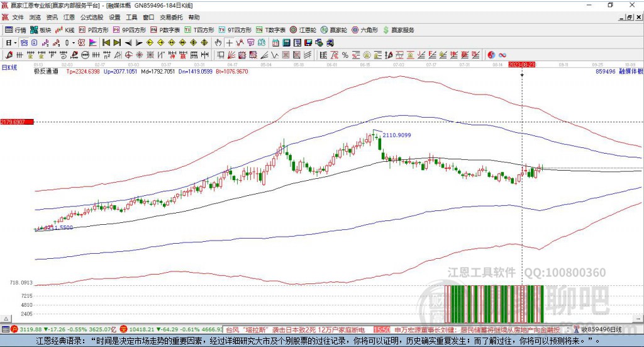This screenshot has width=644, height=347.
Task: Click the 极反通道 indicator label
Action: tap(46, 72)
